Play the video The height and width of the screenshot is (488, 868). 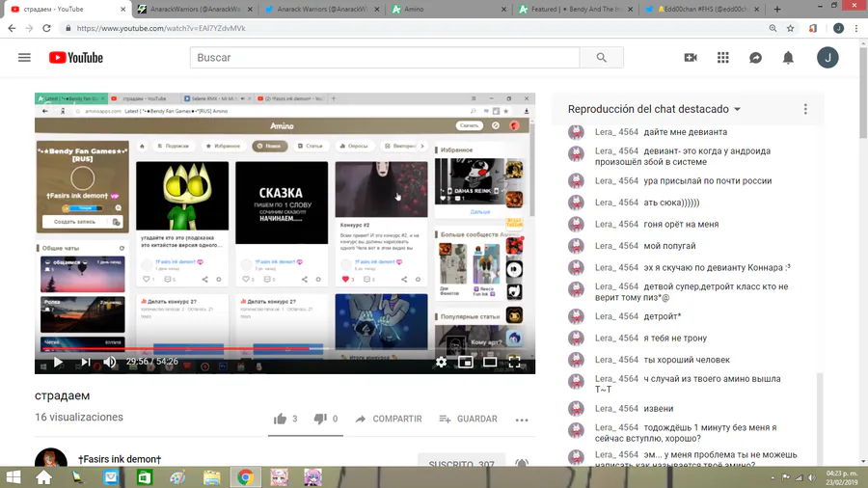coord(58,362)
